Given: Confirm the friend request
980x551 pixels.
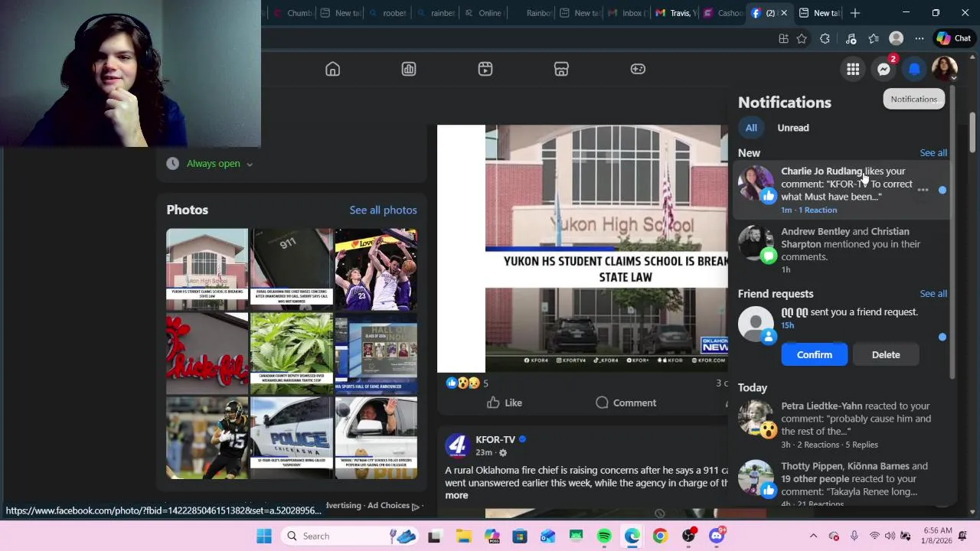Looking at the screenshot, I should tap(815, 354).
